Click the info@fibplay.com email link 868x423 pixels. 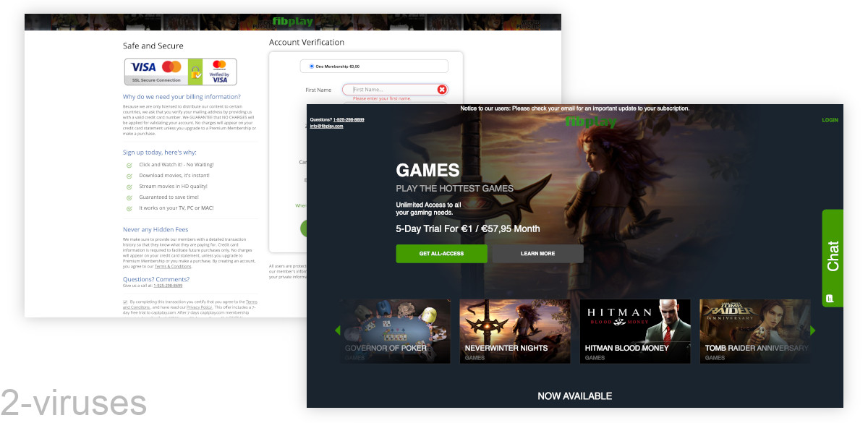[326, 126]
